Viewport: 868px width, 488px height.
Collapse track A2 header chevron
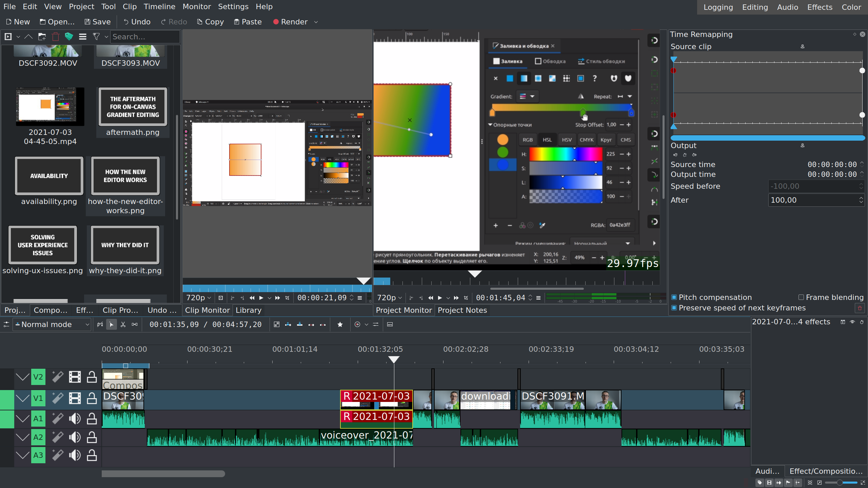pos(22,438)
